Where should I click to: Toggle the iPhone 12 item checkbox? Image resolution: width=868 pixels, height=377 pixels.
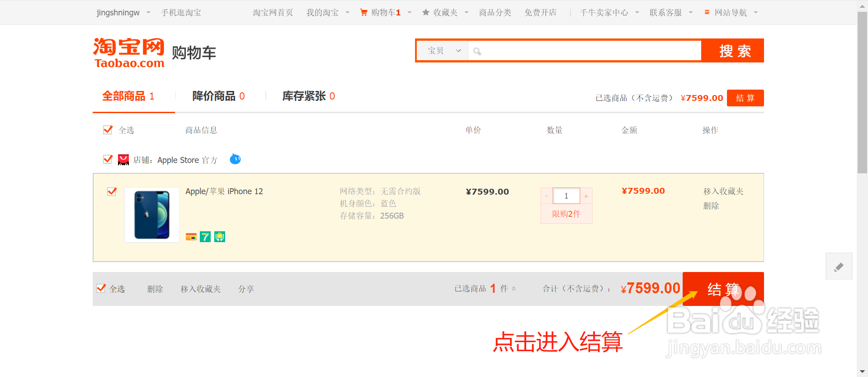coord(112,191)
